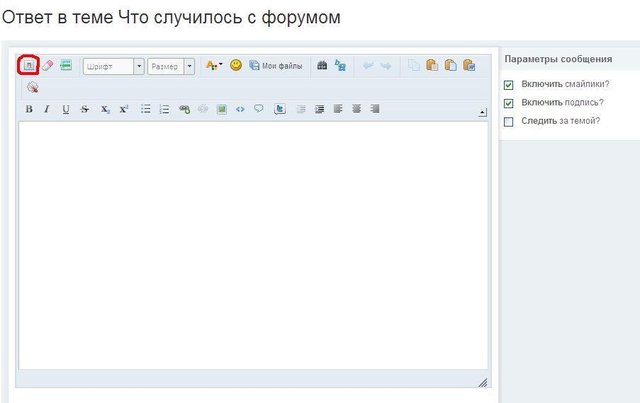Align text left
The image size is (640, 403).
tap(338, 109)
